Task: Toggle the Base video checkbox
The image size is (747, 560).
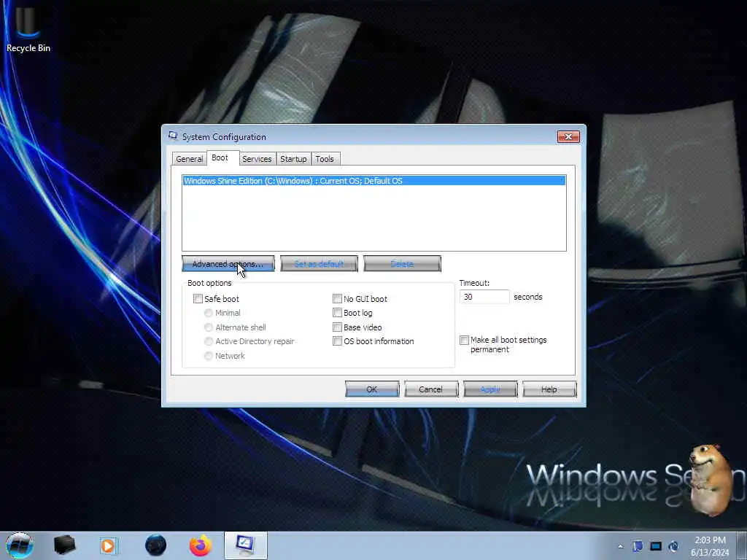Action: [337, 327]
